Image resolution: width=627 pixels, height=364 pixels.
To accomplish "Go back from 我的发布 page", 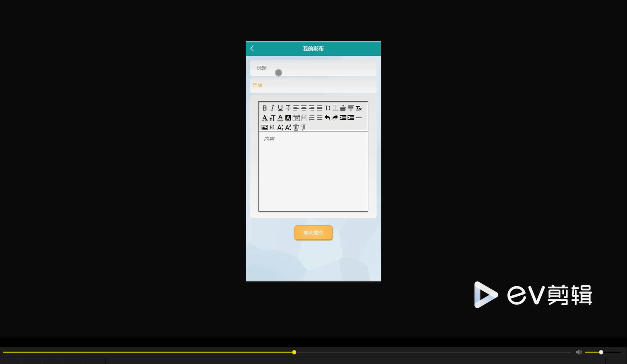I will [x=252, y=48].
